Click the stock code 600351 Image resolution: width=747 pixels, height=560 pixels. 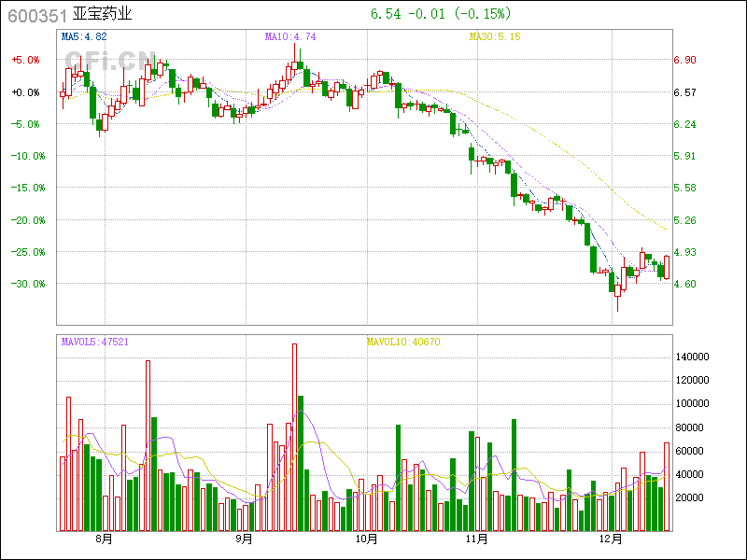tap(34, 14)
